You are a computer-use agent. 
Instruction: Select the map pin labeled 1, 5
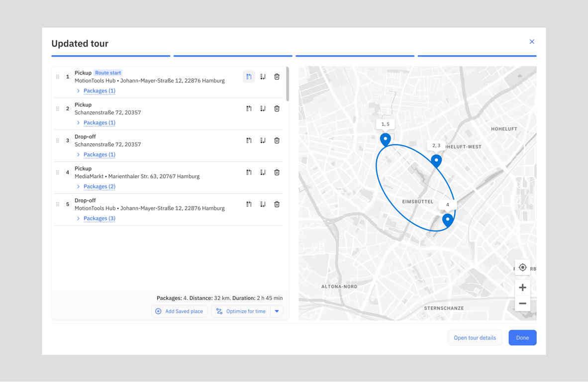(385, 139)
